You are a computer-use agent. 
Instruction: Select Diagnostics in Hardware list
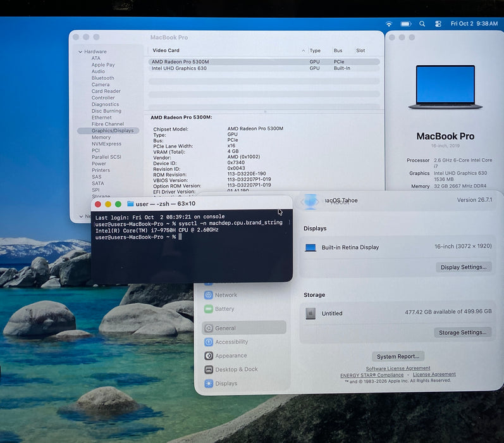pyautogui.click(x=105, y=104)
